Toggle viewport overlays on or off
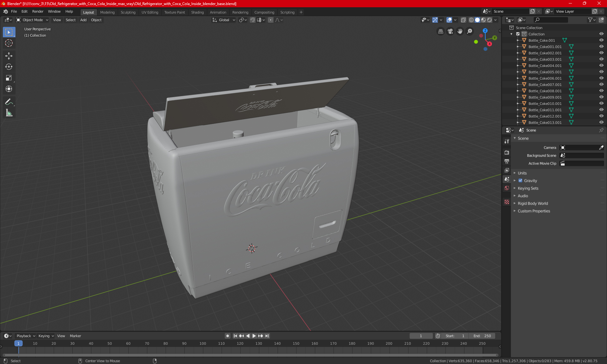The height and width of the screenshot is (364, 607). pyautogui.click(x=449, y=20)
